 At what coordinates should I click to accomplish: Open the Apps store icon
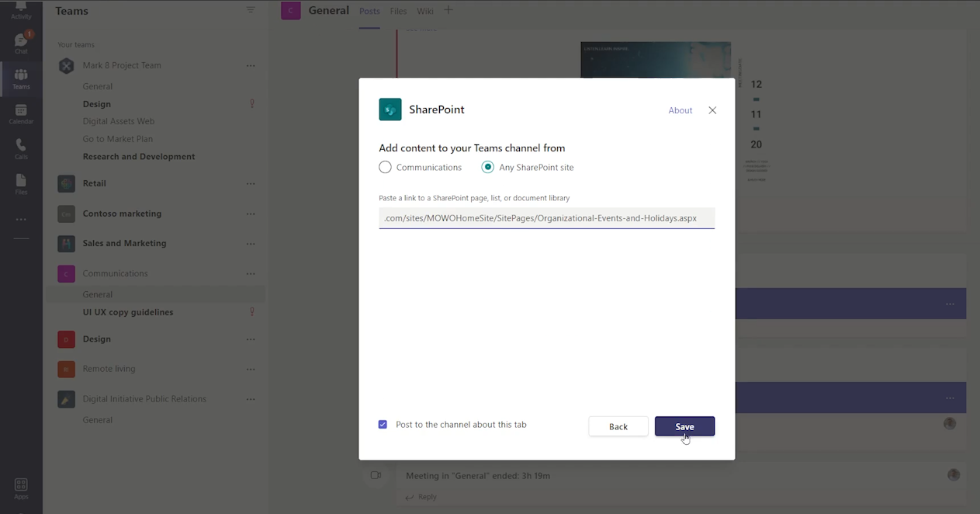pos(21,488)
